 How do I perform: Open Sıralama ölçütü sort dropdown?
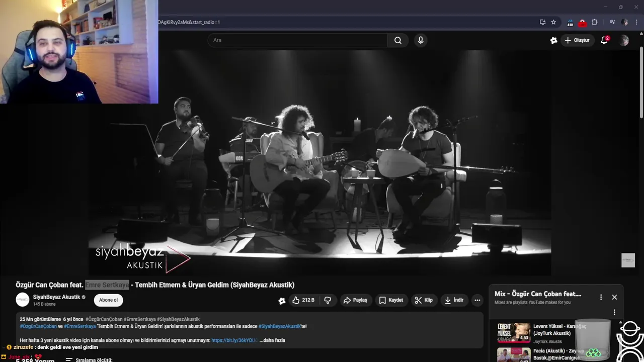point(89,360)
